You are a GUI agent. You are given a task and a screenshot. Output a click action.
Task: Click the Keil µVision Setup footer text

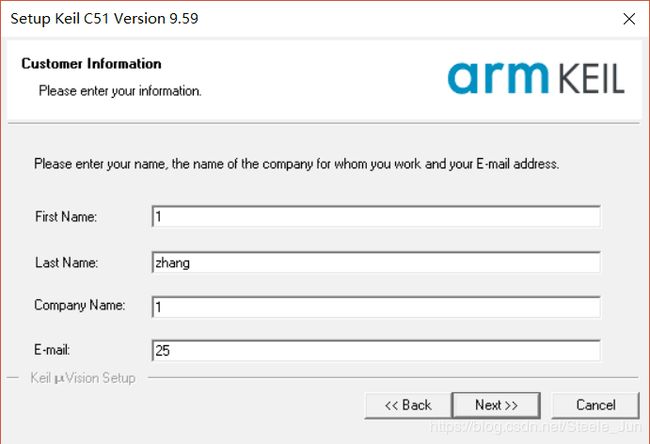[x=83, y=378]
